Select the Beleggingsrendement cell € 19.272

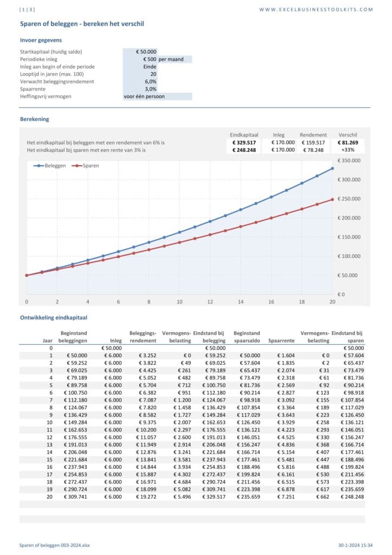point(146,496)
